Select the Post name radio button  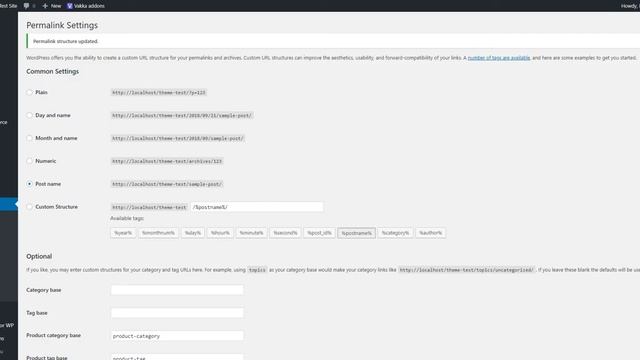click(29, 184)
